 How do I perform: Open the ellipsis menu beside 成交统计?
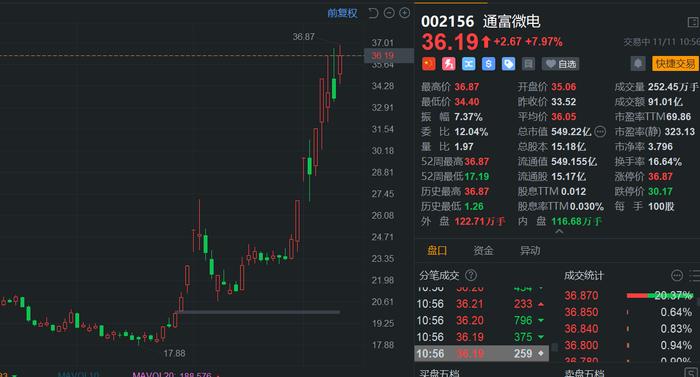coord(677,276)
